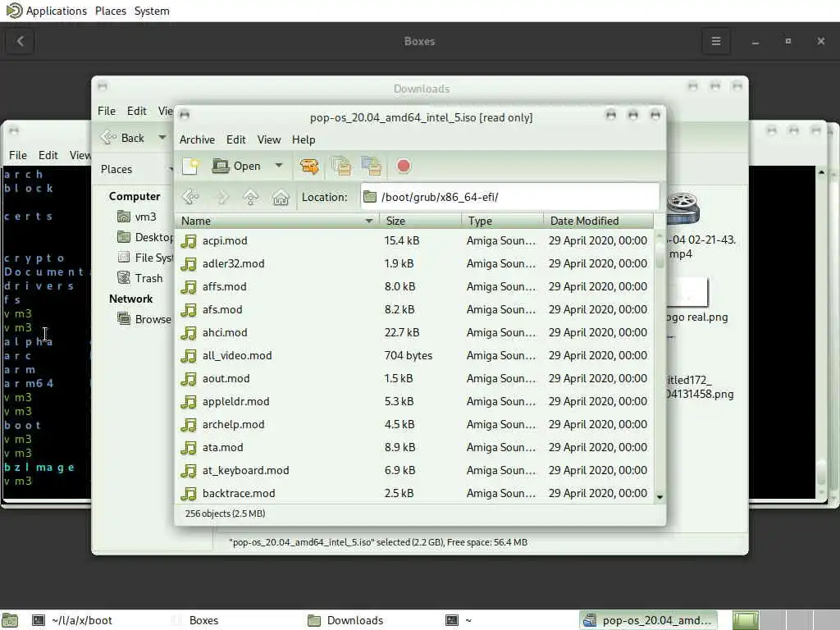Open Applications menu in top panel
Image resolution: width=840 pixels, height=630 pixels.
pyautogui.click(x=56, y=11)
